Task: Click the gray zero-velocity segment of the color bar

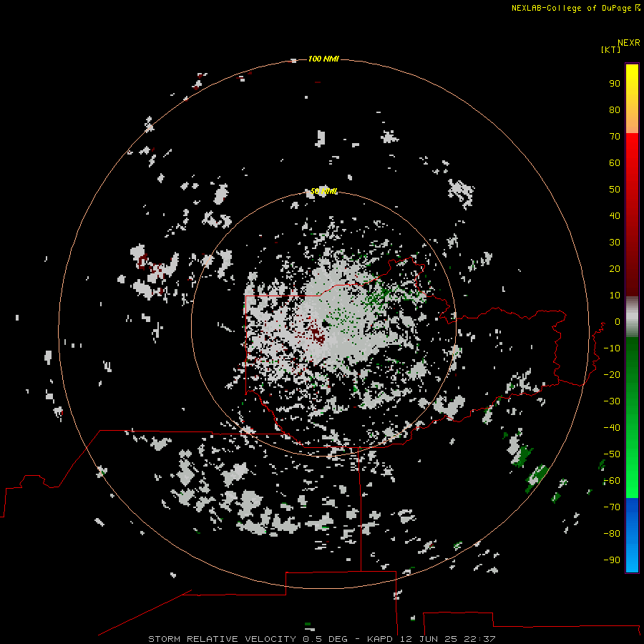Action: [x=632, y=317]
